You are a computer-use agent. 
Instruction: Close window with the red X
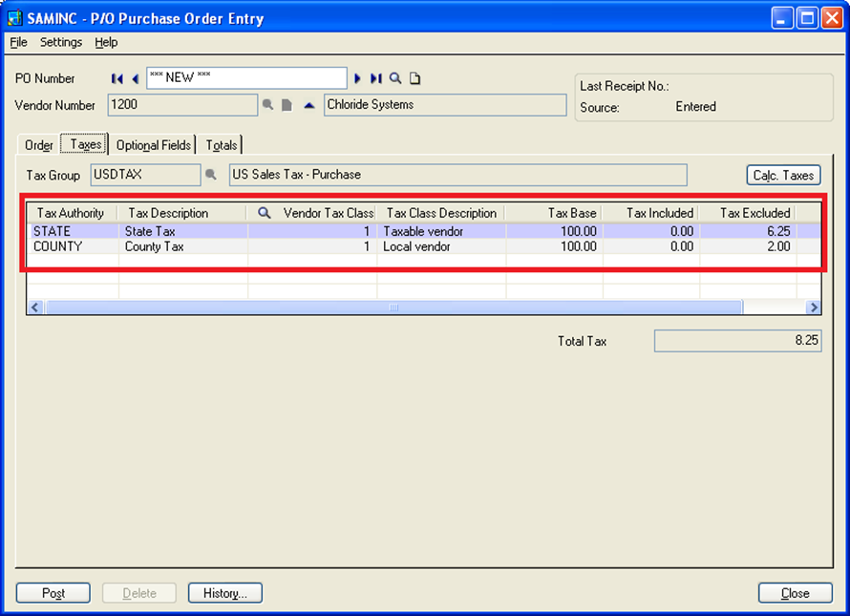[832, 18]
